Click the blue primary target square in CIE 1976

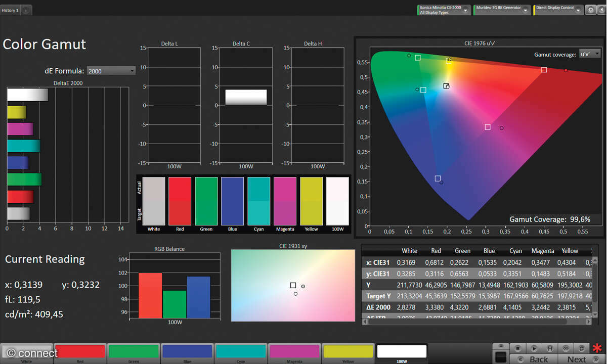pos(438,178)
